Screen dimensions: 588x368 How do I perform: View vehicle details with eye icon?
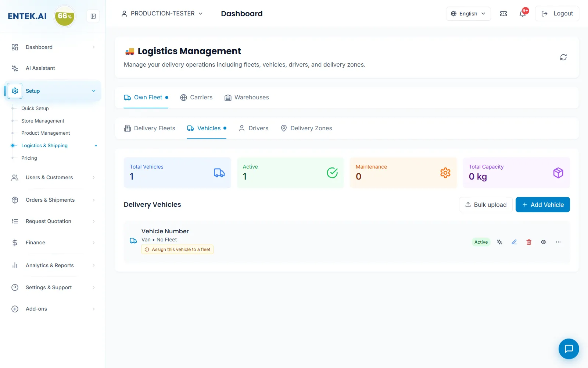point(544,242)
